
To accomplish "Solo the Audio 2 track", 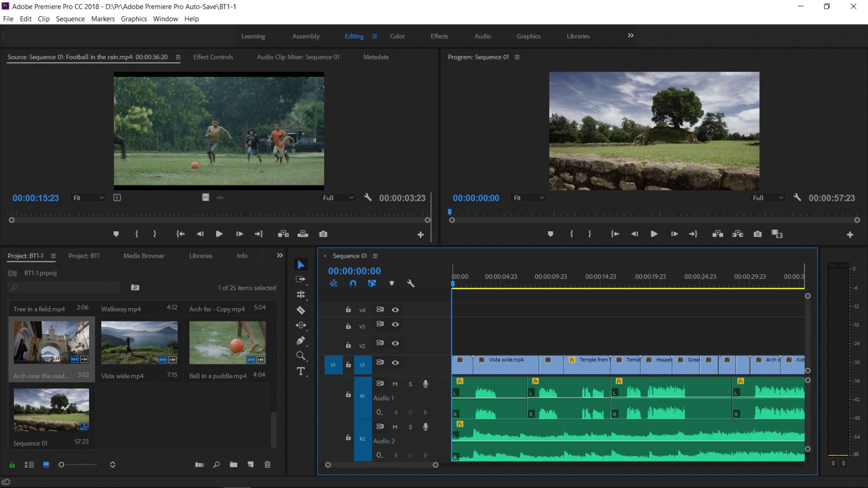I will (410, 427).
